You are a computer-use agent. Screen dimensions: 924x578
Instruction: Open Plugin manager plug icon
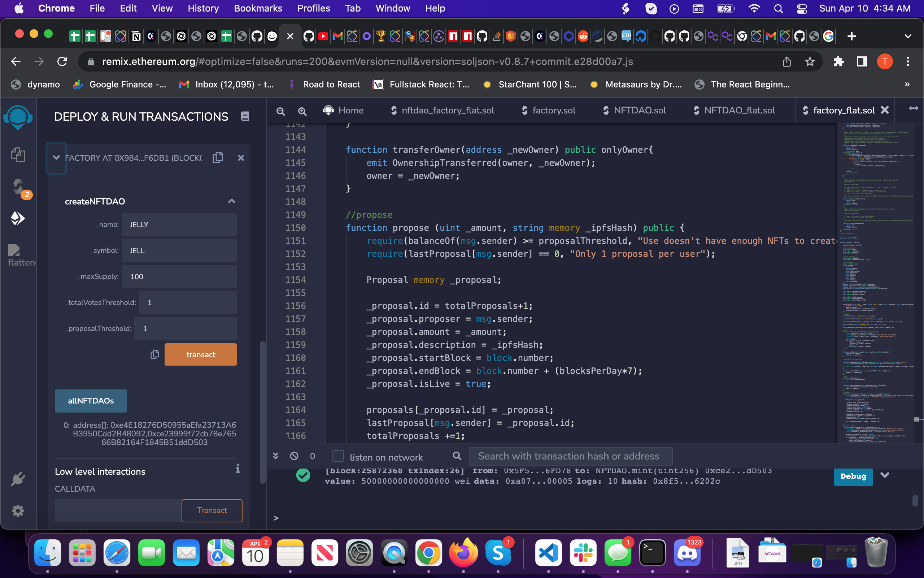pyautogui.click(x=18, y=479)
